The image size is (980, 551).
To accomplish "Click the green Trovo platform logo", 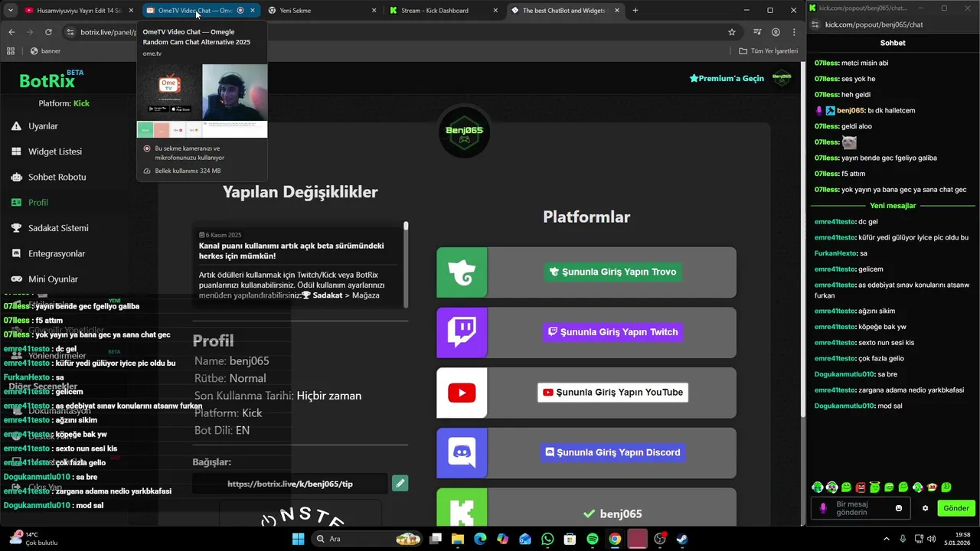I will [462, 272].
